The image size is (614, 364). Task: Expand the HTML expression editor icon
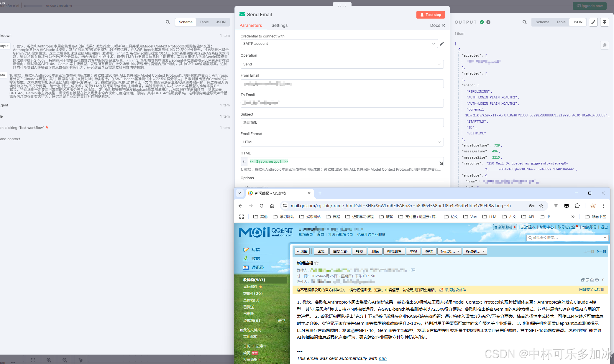click(x=441, y=163)
